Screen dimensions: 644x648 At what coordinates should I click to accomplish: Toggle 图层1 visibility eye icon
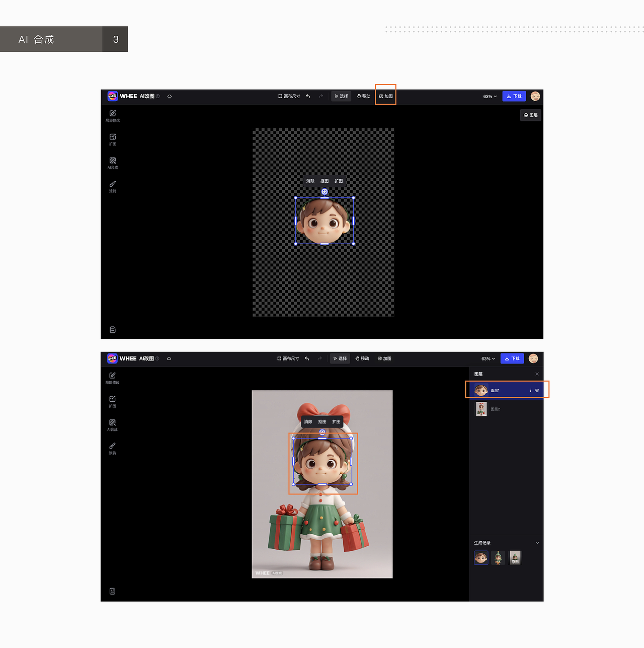point(537,390)
